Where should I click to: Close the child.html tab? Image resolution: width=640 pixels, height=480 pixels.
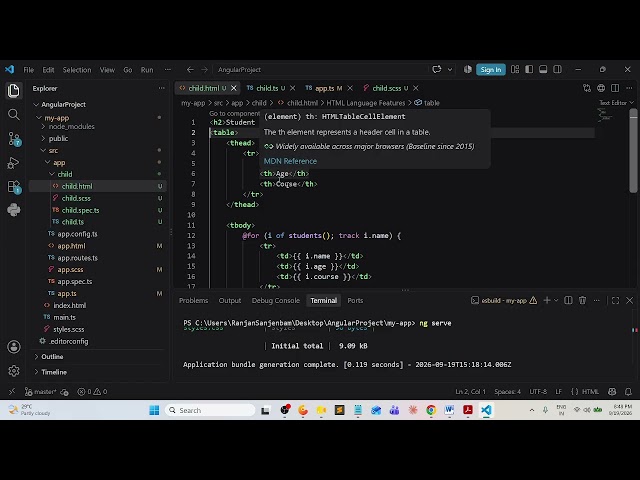[x=234, y=88]
